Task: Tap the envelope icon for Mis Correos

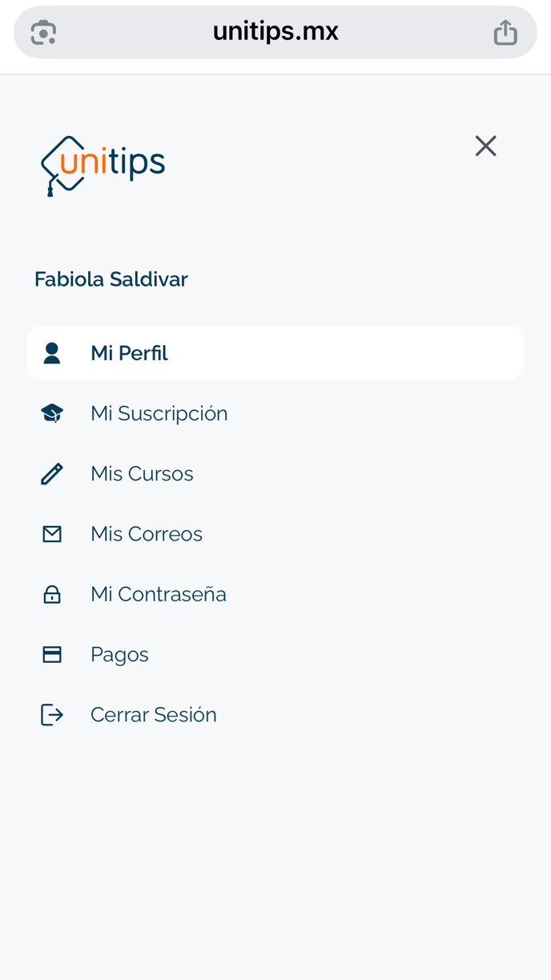Action: tap(52, 534)
